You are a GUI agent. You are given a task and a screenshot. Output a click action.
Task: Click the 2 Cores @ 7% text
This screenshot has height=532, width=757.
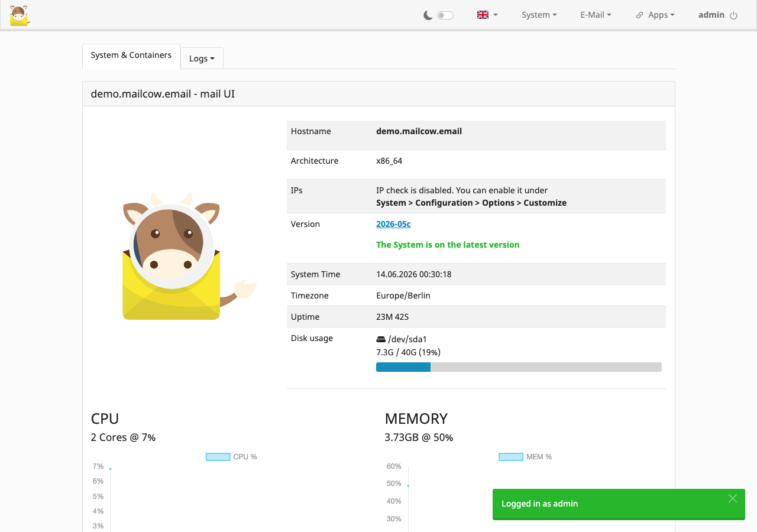click(123, 437)
